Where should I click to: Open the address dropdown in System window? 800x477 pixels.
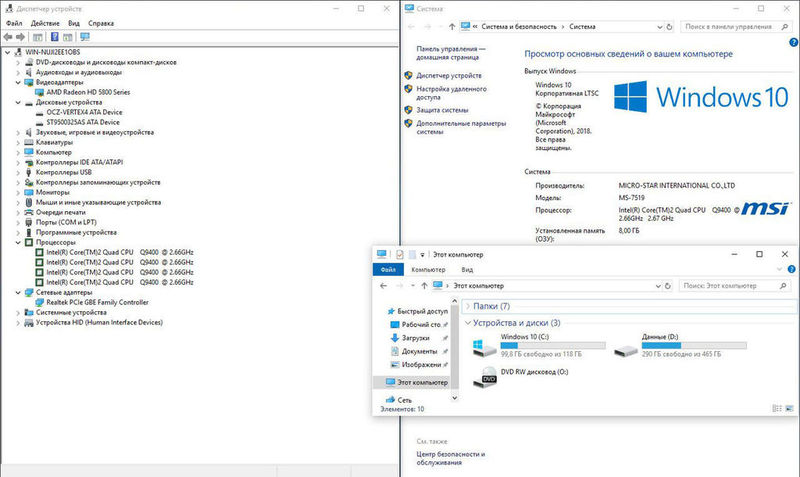[x=659, y=27]
